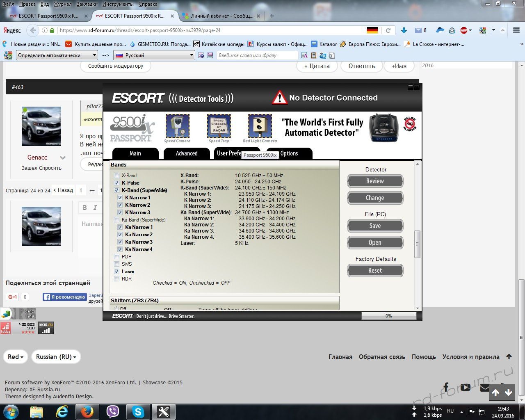Click the mail.ru rating badge
The width and height of the screenshot is (525, 420).
pos(46,328)
